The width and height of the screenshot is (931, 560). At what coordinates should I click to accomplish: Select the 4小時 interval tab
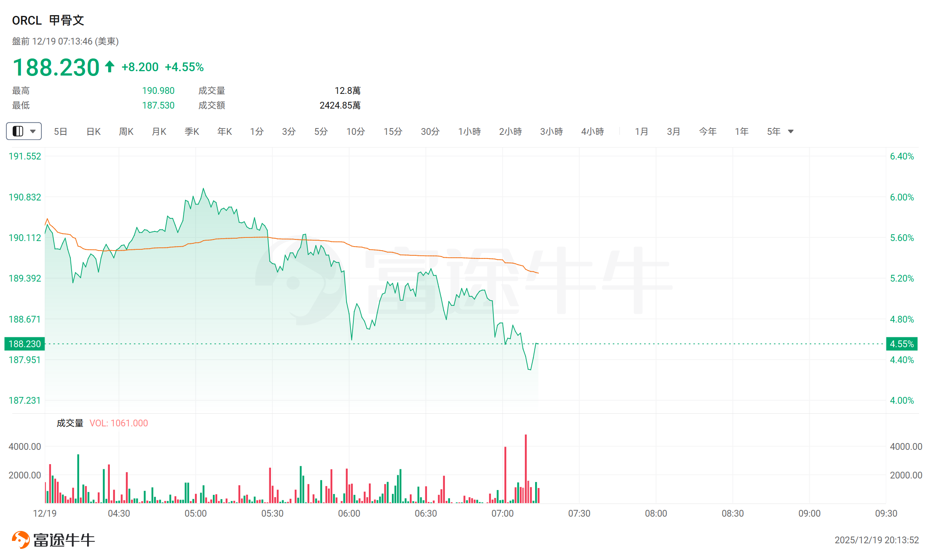[x=592, y=132]
